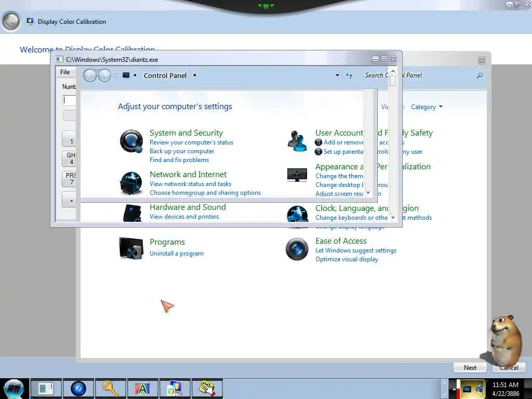
Task: Click the Display Color Calibration title icon
Action: click(x=30, y=21)
